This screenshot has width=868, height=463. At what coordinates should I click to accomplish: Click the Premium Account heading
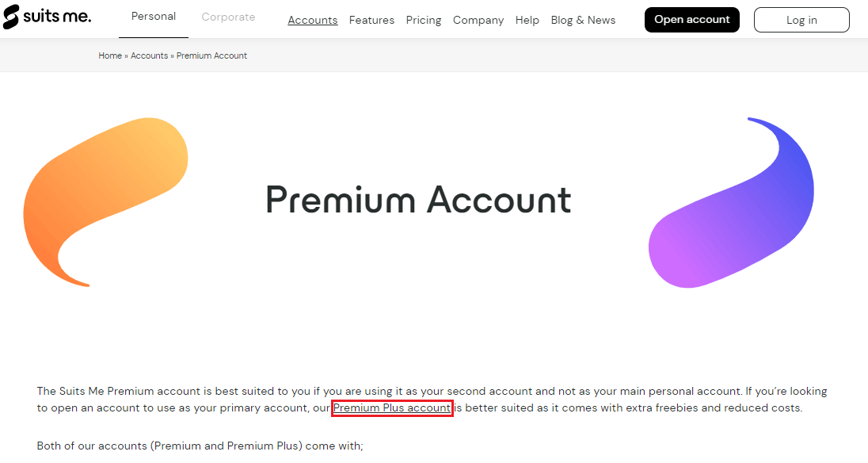coord(418,199)
